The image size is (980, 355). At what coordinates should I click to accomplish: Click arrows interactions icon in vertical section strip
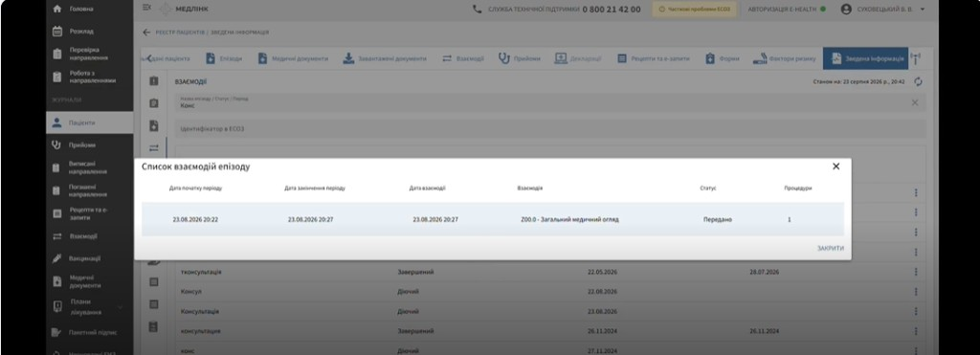click(154, 148)
